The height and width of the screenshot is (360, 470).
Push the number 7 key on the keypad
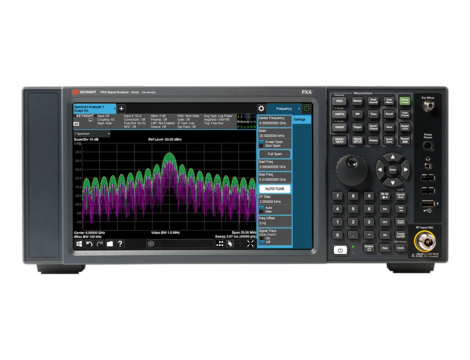tap(337, 196)
